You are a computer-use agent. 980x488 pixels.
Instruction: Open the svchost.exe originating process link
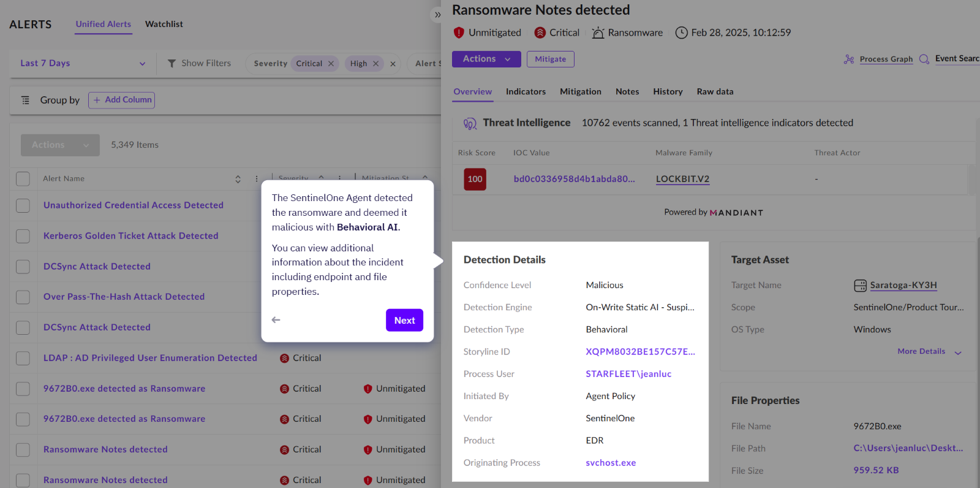pos(611,463)
